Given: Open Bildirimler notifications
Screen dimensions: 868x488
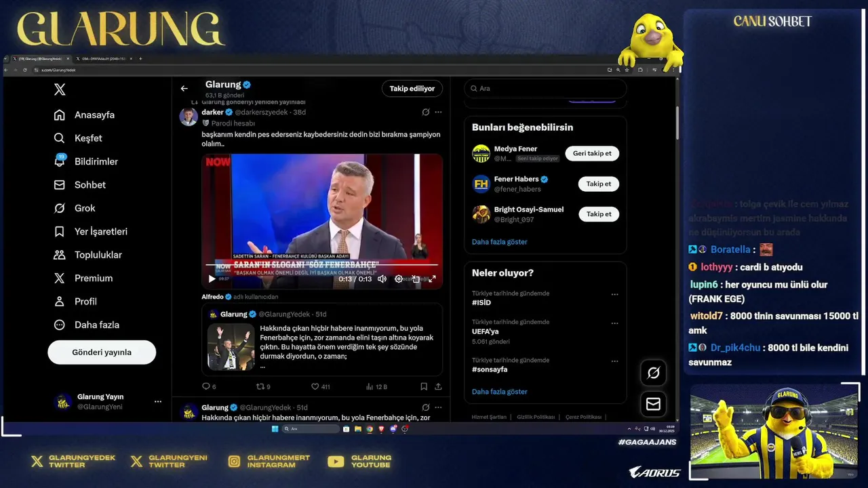Looking at the screenshot, I should (85, 161).
